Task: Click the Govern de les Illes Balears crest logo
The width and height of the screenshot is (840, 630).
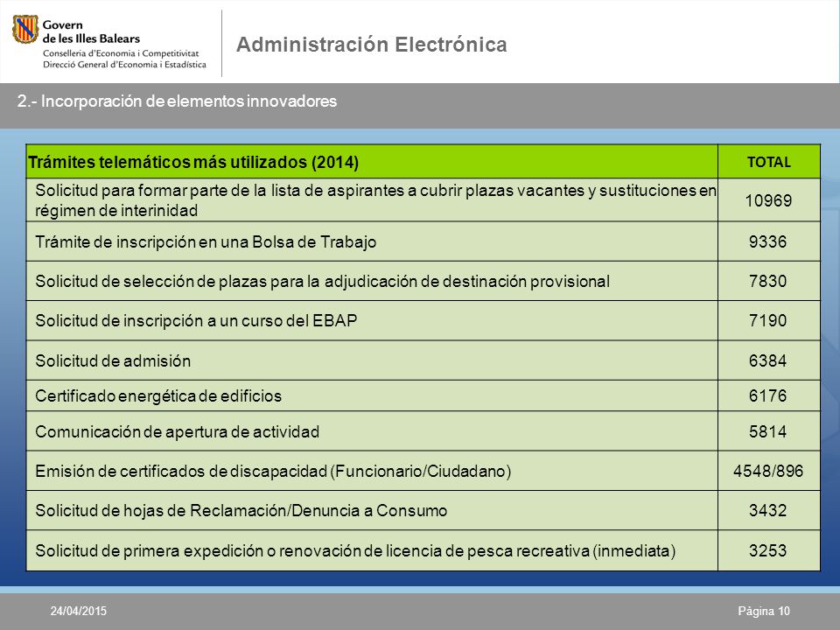Action: pos(25,29)
